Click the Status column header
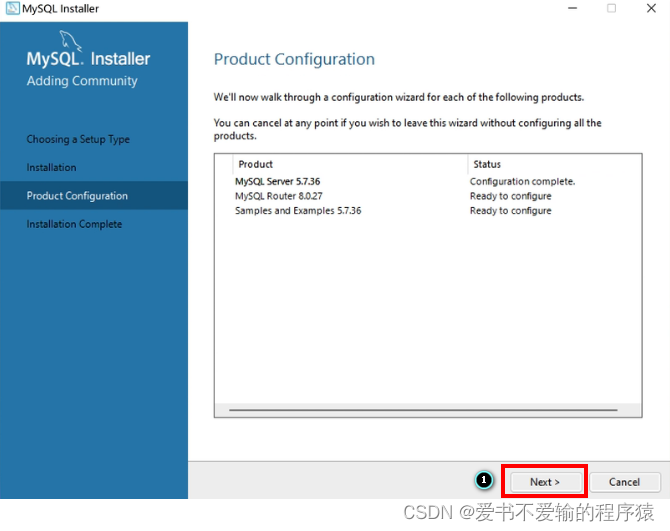670x531 pixels. point(554,164)
